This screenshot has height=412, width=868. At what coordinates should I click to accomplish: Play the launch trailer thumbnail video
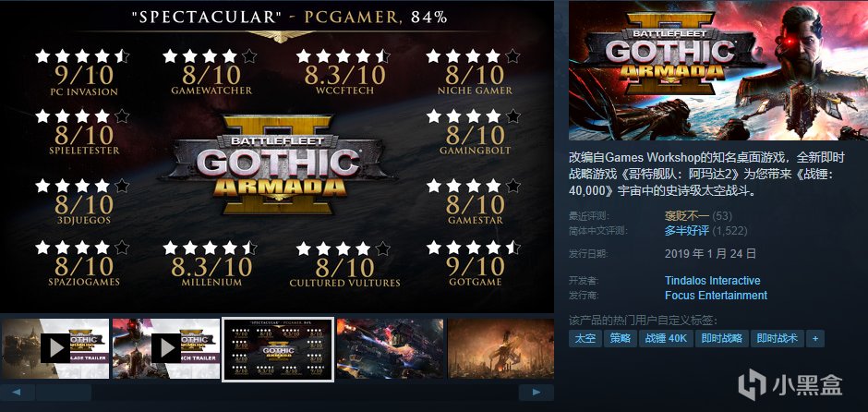pos(166,349)
